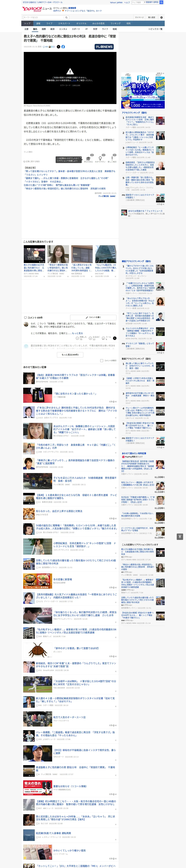Select the エンタメ category tab
The width and height of the screenshot is (186, 868).
click(x=63, y=29)
